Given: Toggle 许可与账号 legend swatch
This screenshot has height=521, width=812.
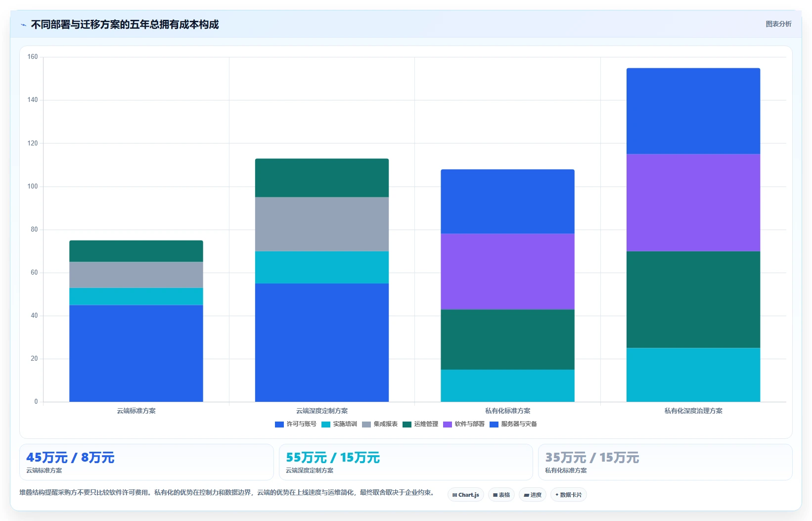Looking at the screenshot, I should (x=279, y=425).
